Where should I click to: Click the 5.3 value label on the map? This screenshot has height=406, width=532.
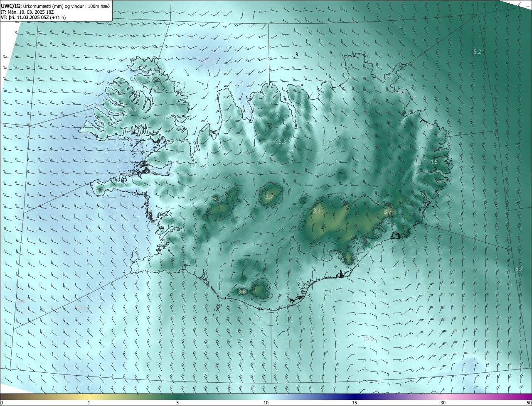tap(282, 142)
